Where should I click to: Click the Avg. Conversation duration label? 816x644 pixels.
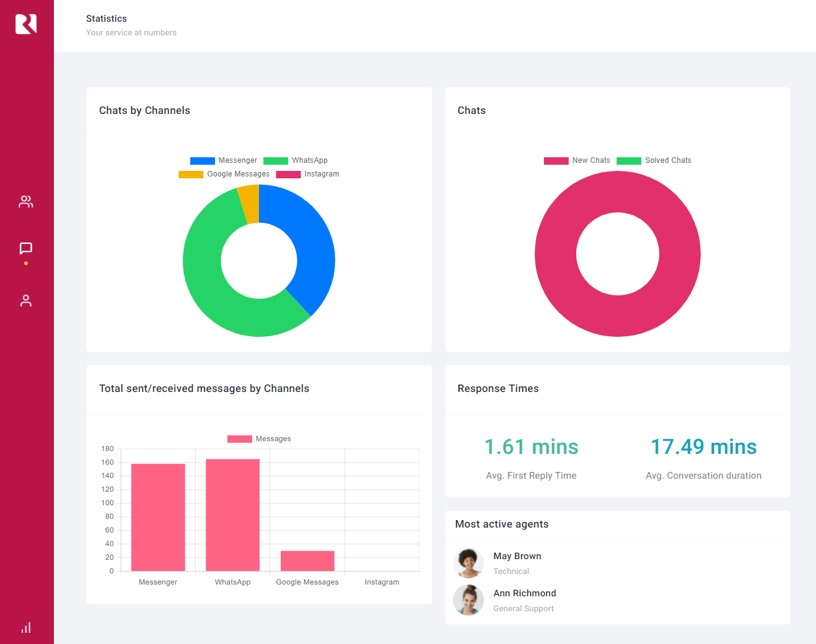point(704,476)
